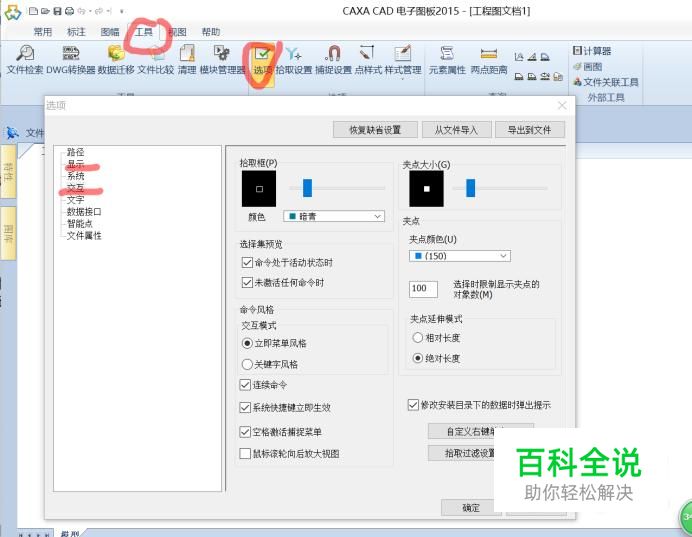Open the 模块管理器 module manager
The width and height of the screenshot is (692, 537).
222,60
